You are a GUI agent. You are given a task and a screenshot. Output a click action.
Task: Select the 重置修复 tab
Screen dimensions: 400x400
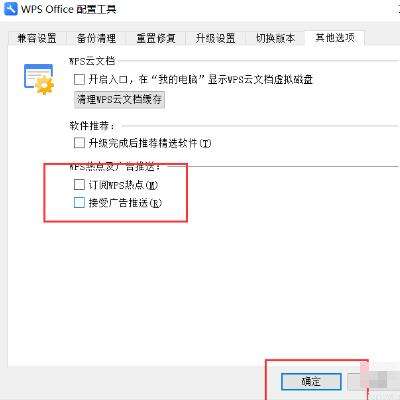coord(156,38)
